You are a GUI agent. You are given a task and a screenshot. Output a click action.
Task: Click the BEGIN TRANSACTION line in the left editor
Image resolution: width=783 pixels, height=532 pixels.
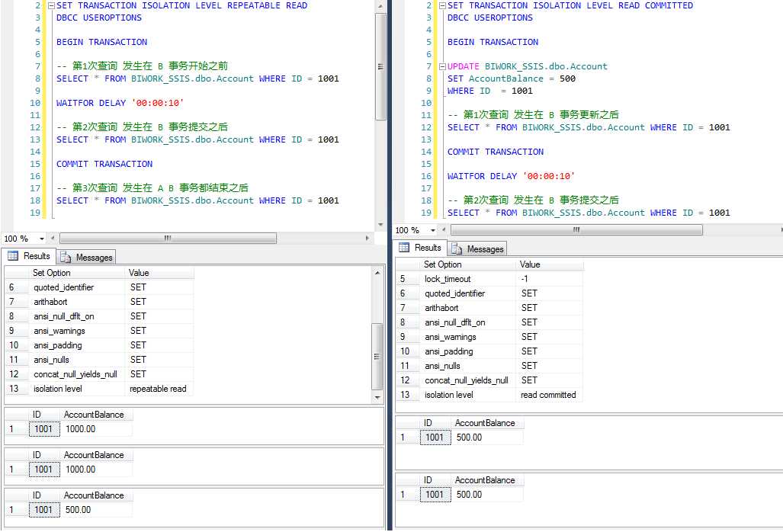[x=101, y=42]
